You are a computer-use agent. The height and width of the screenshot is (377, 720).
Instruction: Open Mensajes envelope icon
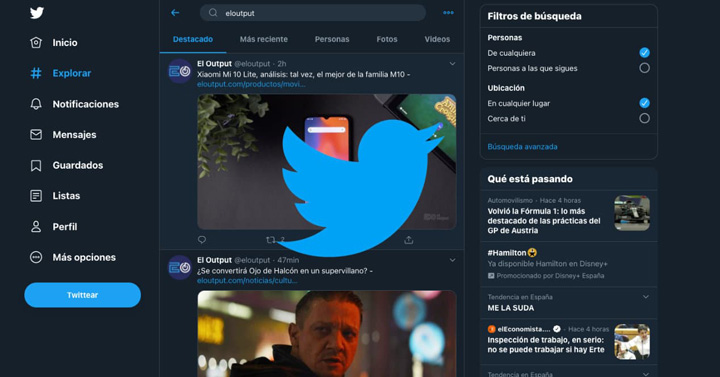[36, 135]
